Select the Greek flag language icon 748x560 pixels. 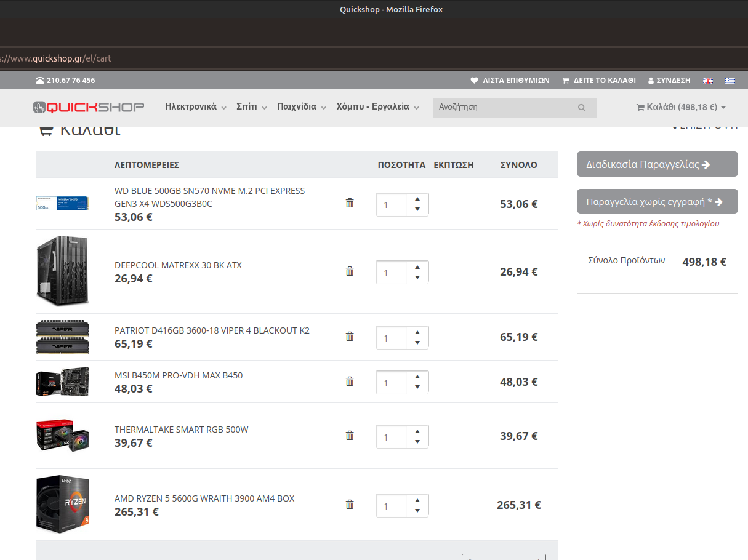[x=730, y=81]
